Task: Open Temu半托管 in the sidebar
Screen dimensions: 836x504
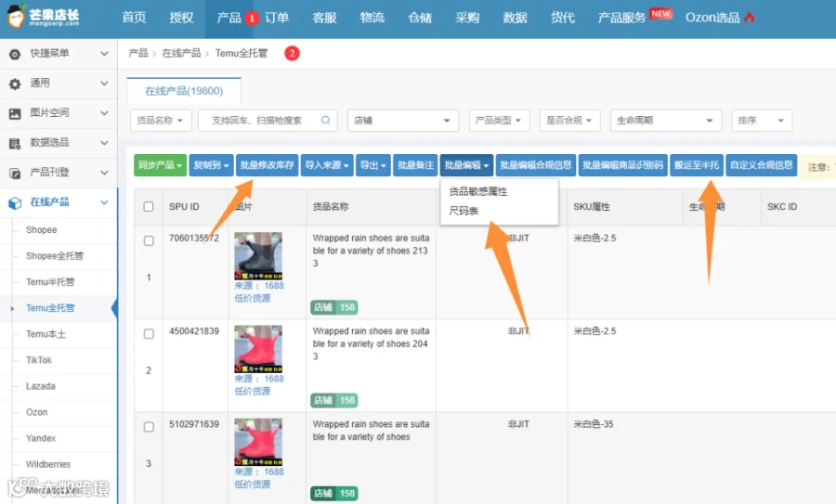Action: (50, 282)
